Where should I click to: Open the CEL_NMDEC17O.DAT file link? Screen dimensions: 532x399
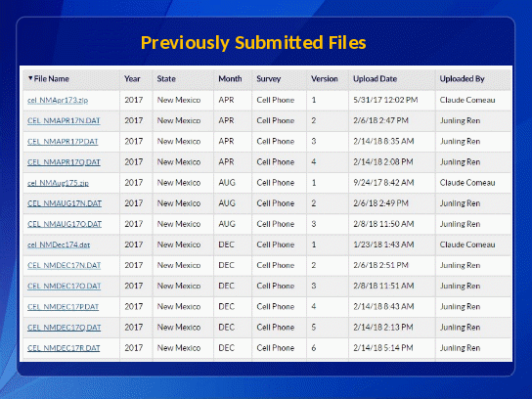click(x=65, y=286)
